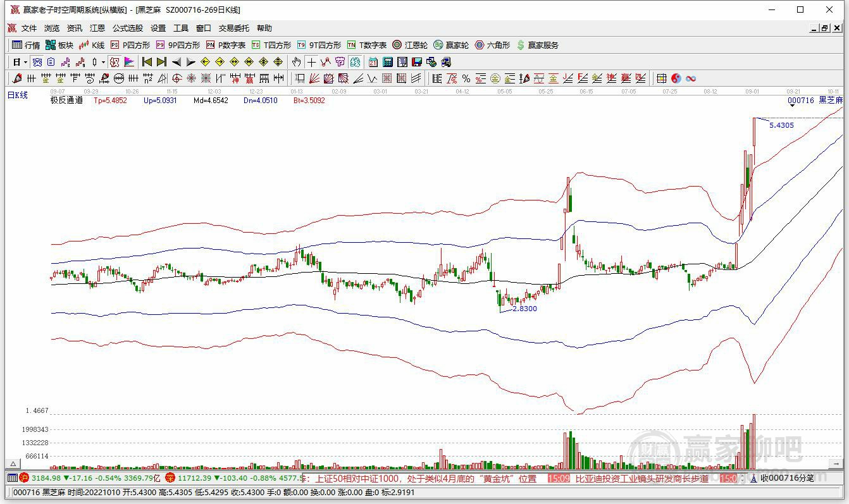
Task: Select the red fan lines drawing tool
Action: pyautogui.click(x=314, y=78)
